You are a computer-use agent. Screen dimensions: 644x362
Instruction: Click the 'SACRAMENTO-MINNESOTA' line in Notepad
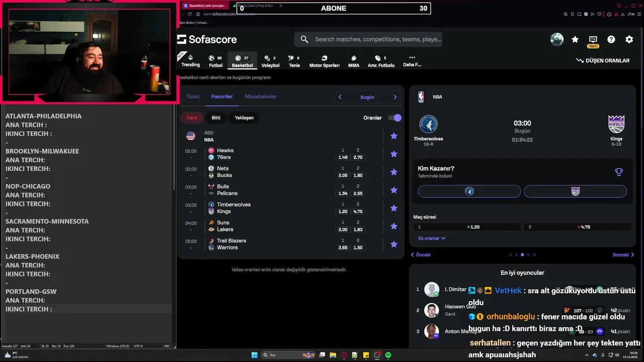[47, 221]
